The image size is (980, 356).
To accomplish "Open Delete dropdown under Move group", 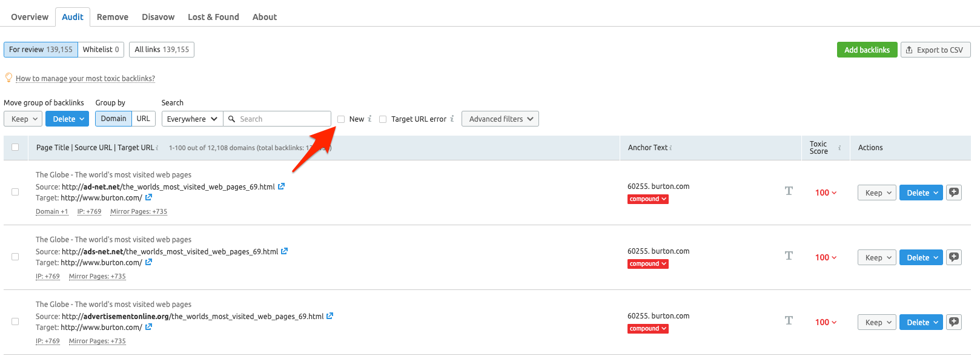I will [67, 119].
